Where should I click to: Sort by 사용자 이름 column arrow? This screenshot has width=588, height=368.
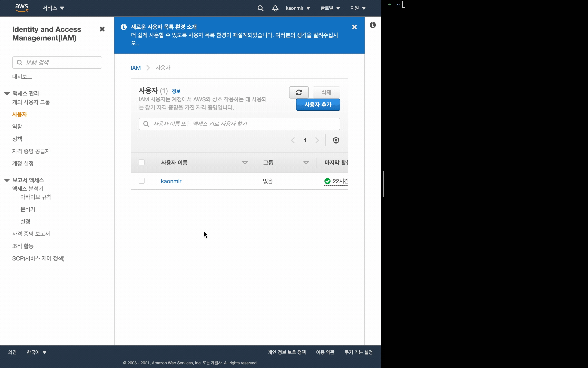coord(245,163)
